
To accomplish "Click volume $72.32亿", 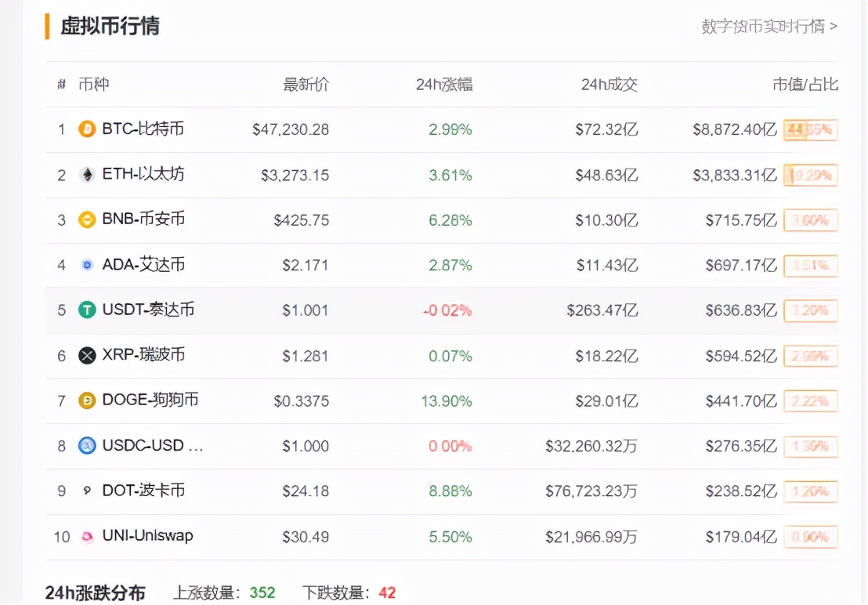I will [x=606, y=129].
